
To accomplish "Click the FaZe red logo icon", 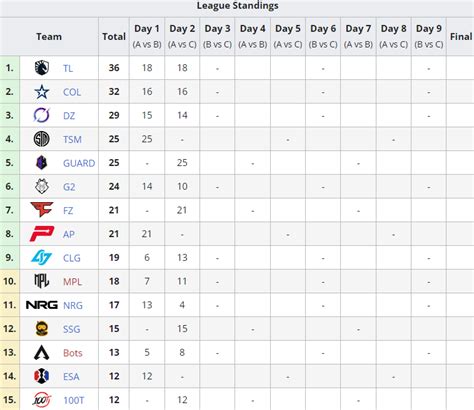I will (42, 210).
